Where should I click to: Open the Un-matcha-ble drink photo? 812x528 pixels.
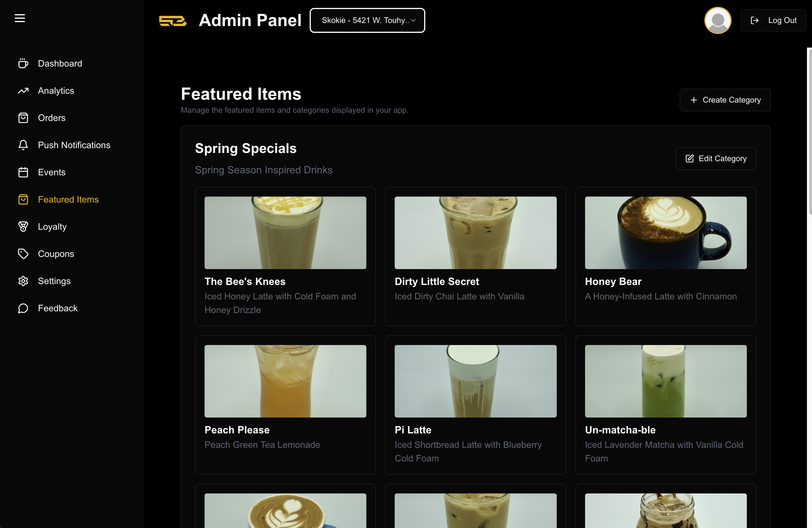point(666,381)
